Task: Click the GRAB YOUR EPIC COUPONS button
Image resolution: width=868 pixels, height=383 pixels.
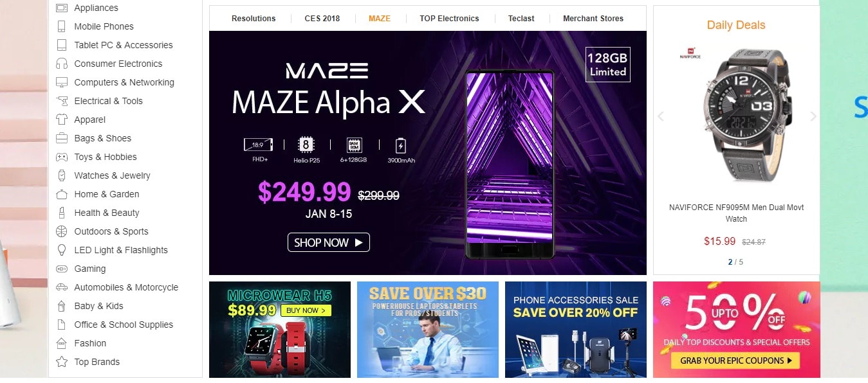Action: coord(736,361)
